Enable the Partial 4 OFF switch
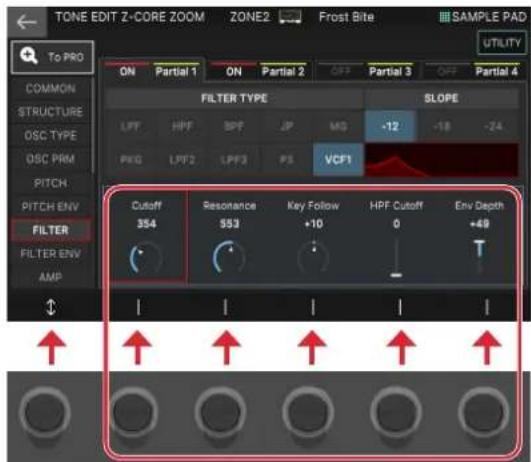This screenshot has height=462, width=531. (447, 71)
